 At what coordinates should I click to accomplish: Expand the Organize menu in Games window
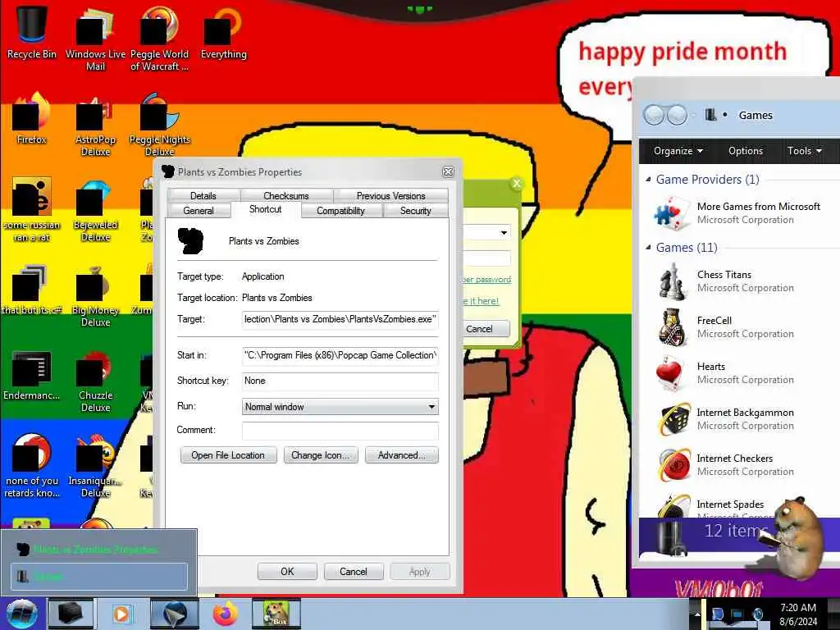678,151
